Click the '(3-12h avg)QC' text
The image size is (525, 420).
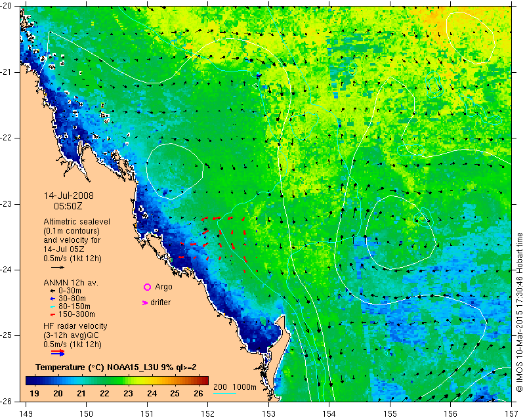tap(71, 335)
